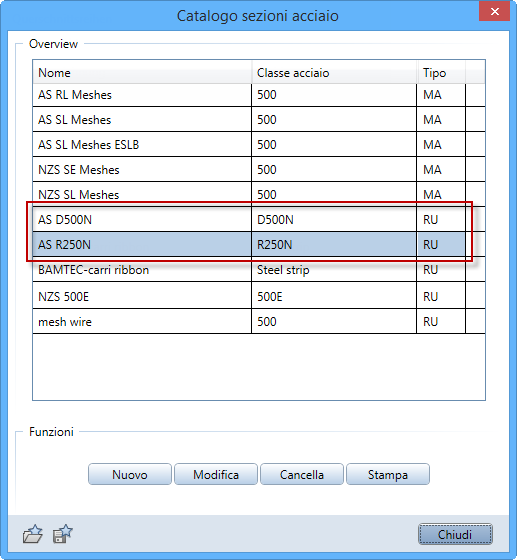
Task: Click the Nuovo button
Action: pos(130,474)
